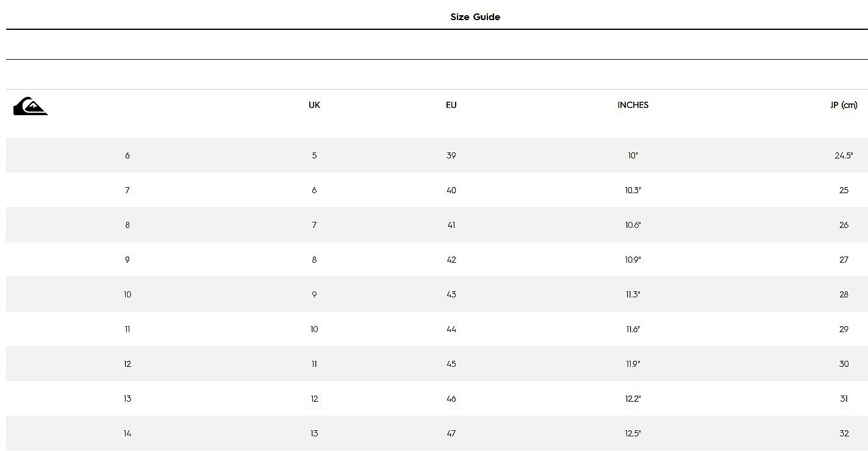Click the 12.5" inches value
Image resolution: width=868 pixels, height=451 pixels.
pyautogui.click(x=633, y=433)
